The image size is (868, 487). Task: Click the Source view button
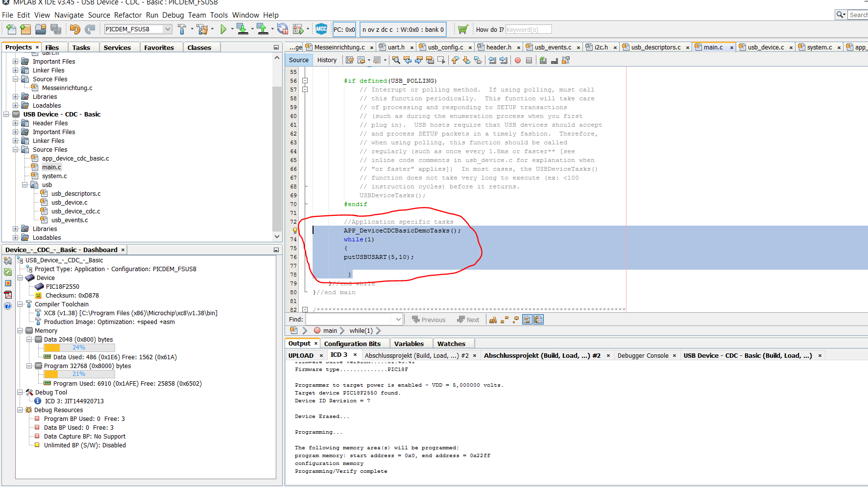(299, 60)
